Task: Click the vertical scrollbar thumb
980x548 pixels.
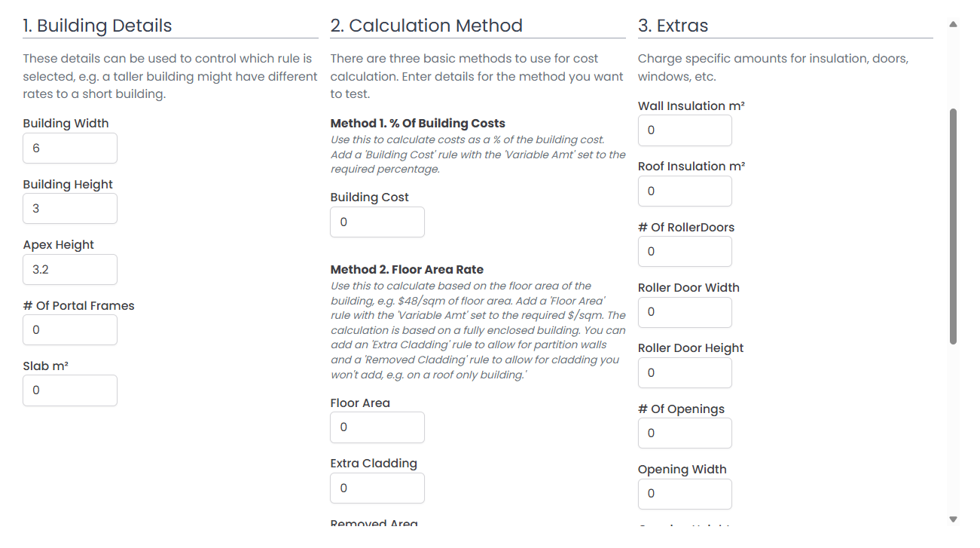Action: 953,226
